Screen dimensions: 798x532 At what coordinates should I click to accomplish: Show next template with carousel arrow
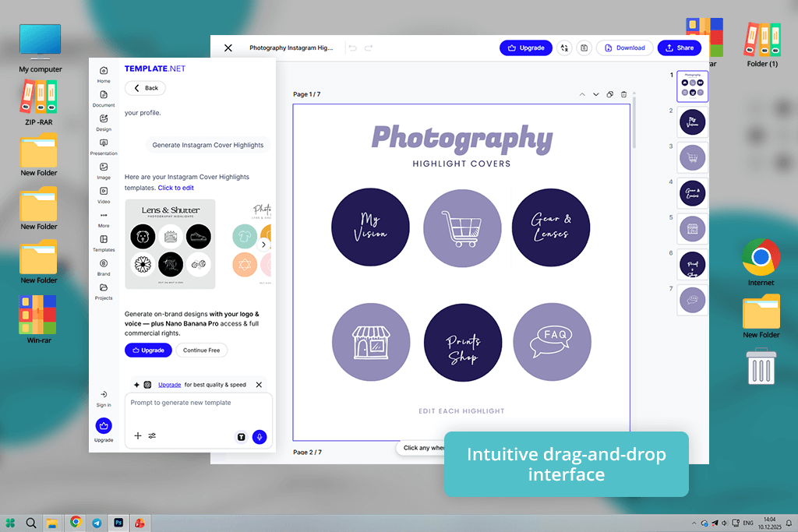tap(263, 245)
